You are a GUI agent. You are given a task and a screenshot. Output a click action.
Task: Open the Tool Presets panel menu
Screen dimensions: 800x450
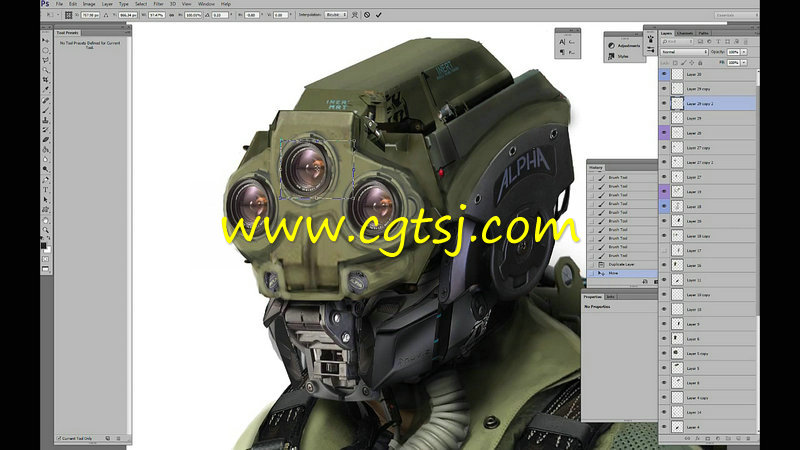[127, 33]
